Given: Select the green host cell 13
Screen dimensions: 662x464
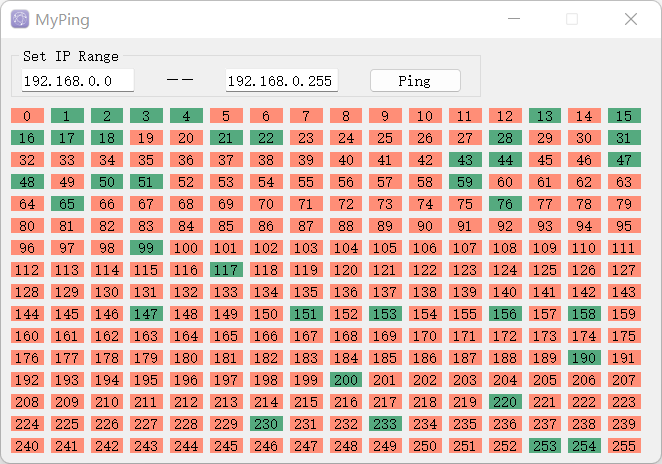Looking at the screenshot, I should pyautogui.click(x=545, y=116).
